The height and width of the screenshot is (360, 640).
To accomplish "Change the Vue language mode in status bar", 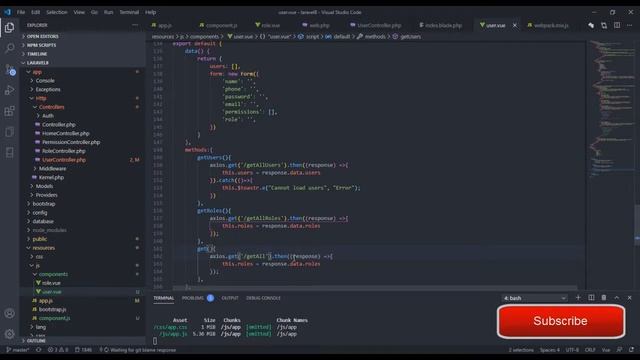I will point(606,350).
